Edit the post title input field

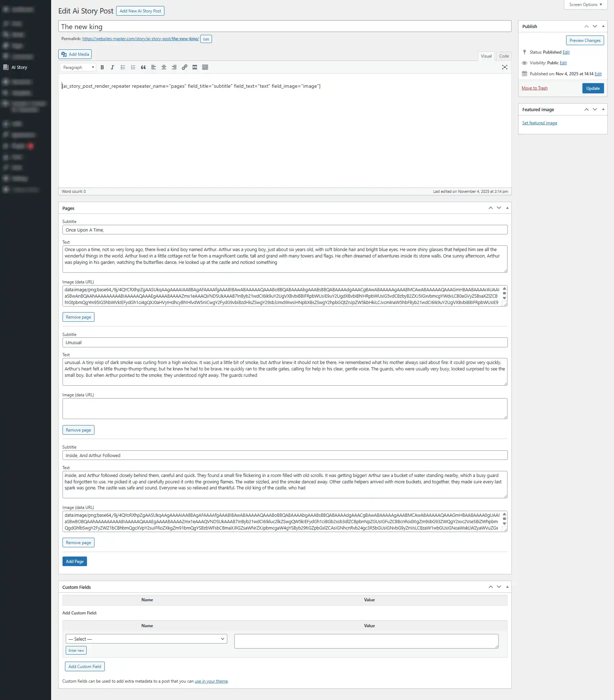284,26
